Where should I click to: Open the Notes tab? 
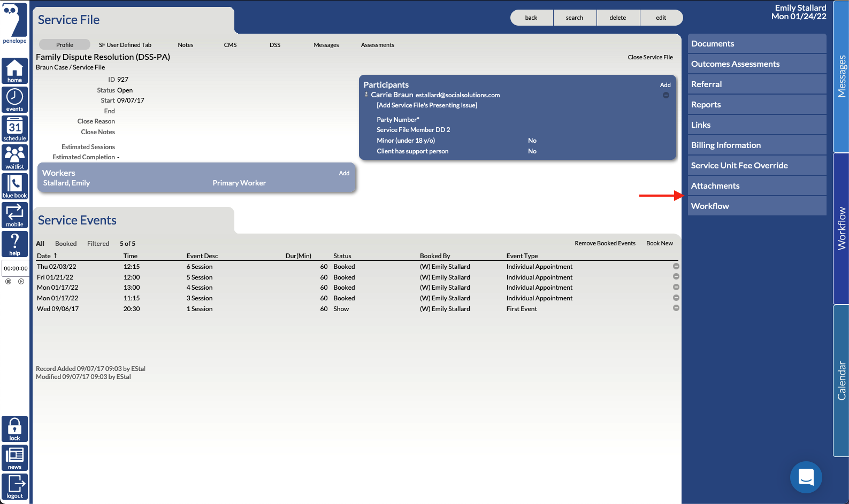[x=186, y=45]
